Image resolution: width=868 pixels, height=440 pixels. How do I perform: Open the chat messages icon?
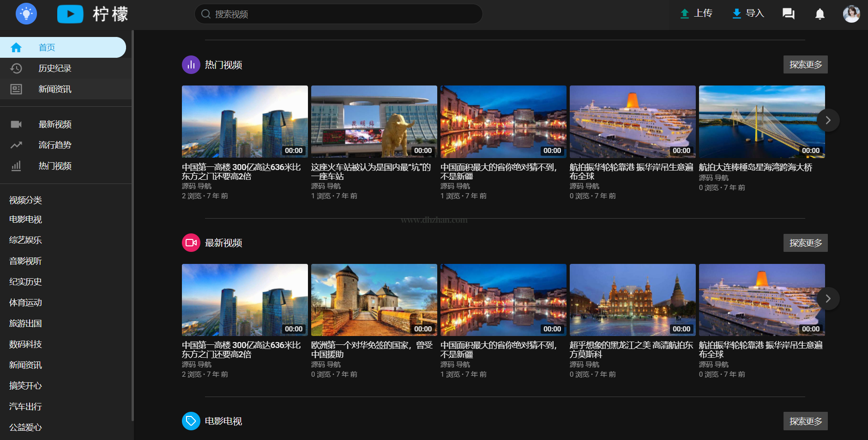coord(788,14)
